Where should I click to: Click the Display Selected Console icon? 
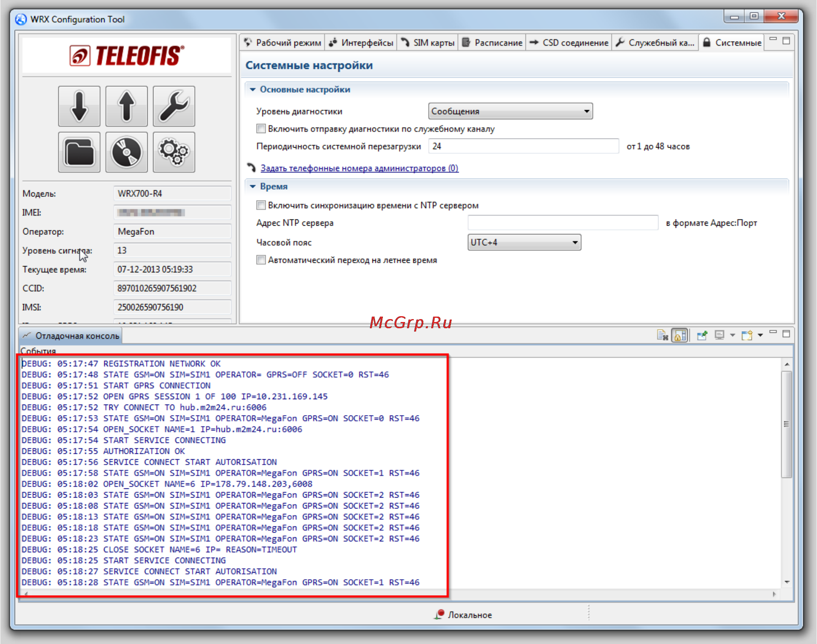tap(719, 335)
